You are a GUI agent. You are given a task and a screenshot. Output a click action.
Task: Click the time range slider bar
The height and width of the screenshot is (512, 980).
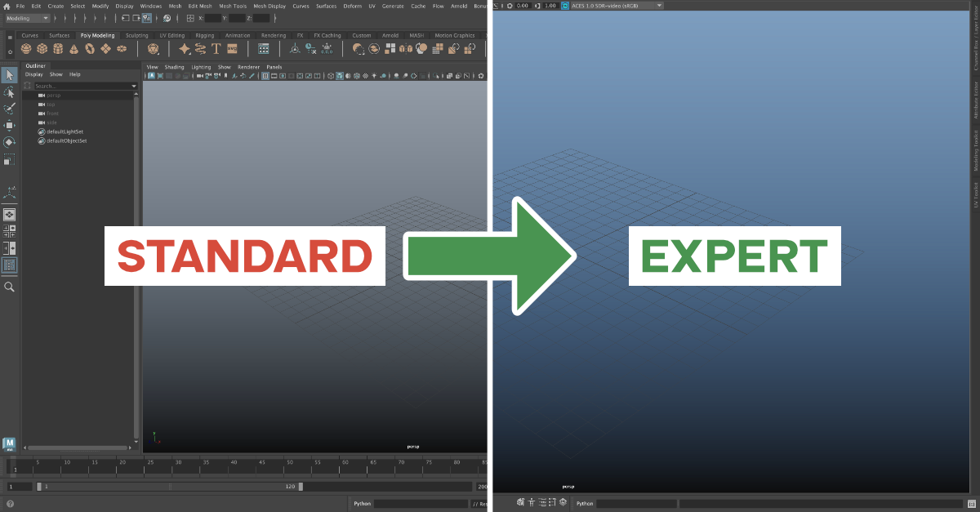[170, 487]
